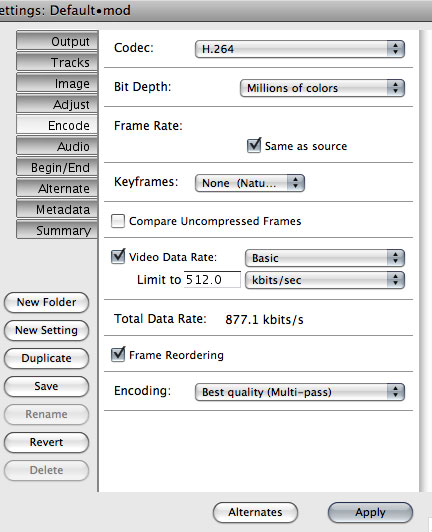Toggle the Same as source checkbox

click(254, 146)
